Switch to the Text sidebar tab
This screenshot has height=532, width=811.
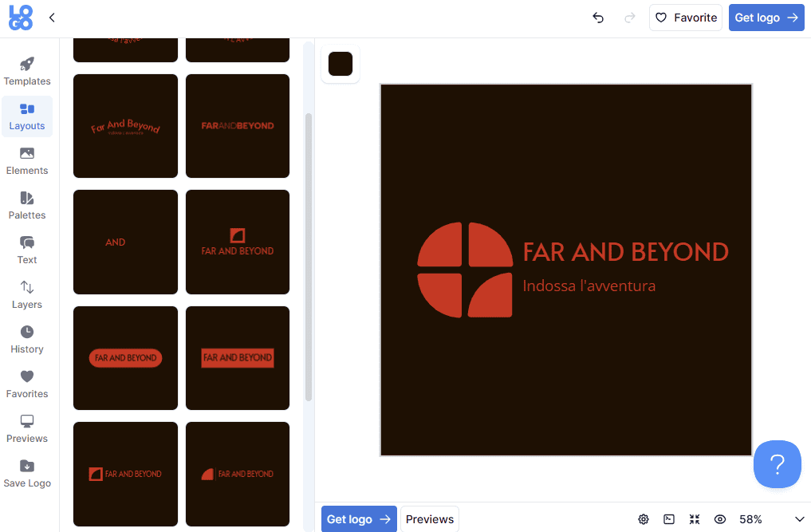[27, 250]
